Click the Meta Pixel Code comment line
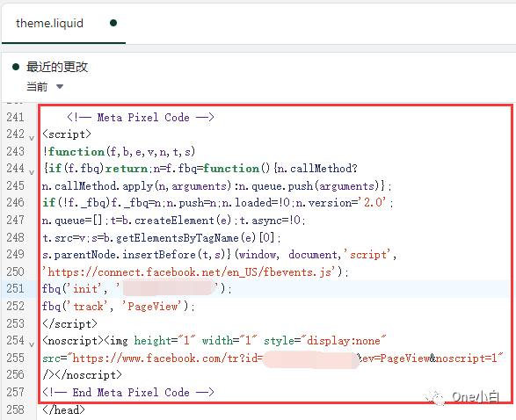The width and height of the screenshot is (516, 420). point(141,118)
